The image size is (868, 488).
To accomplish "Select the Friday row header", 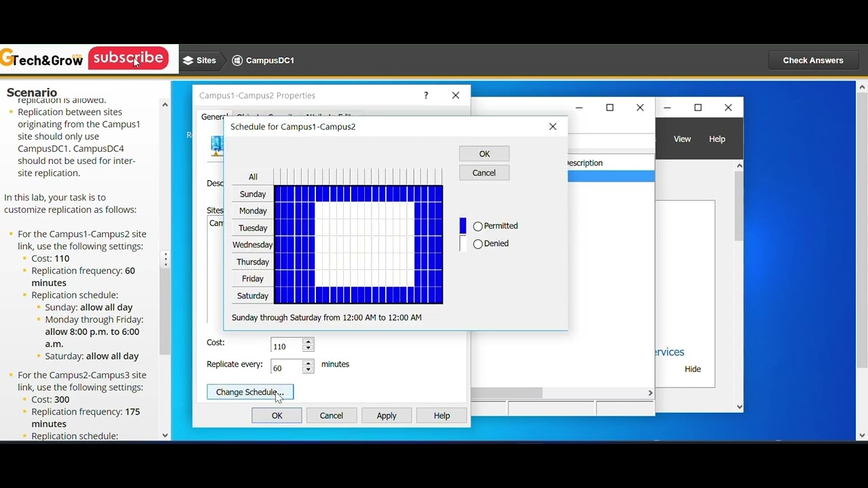I will 253,279.
